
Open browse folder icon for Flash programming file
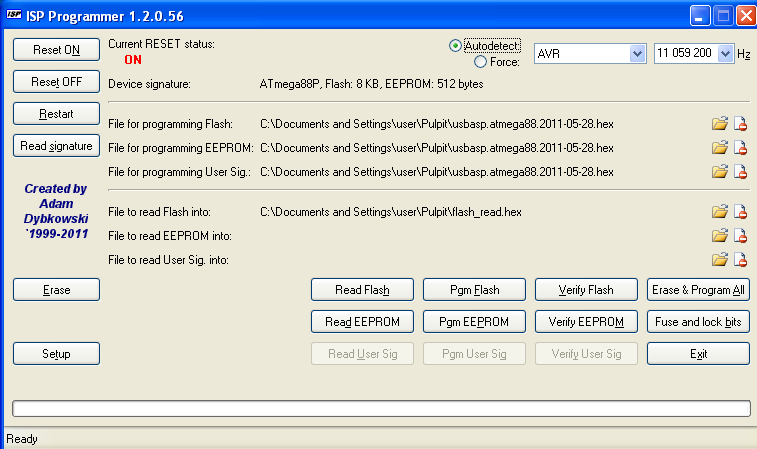click(x=719, y=124)
